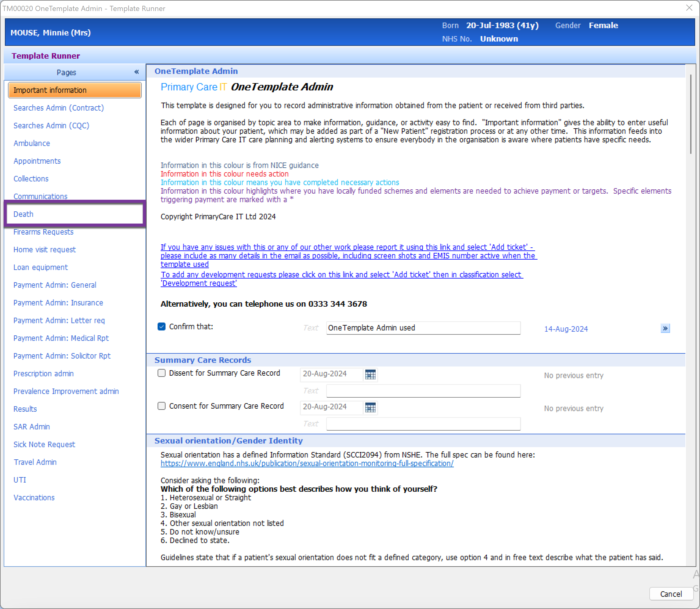This screenshot has height=609, width=700.
Task: Open Payment Admin: Letter req page
Action: (x=59, y=320)
